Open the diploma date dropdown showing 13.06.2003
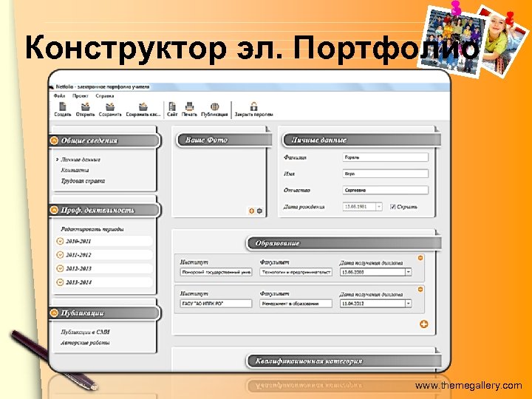 pyautogui.click(x=408, y=272)
